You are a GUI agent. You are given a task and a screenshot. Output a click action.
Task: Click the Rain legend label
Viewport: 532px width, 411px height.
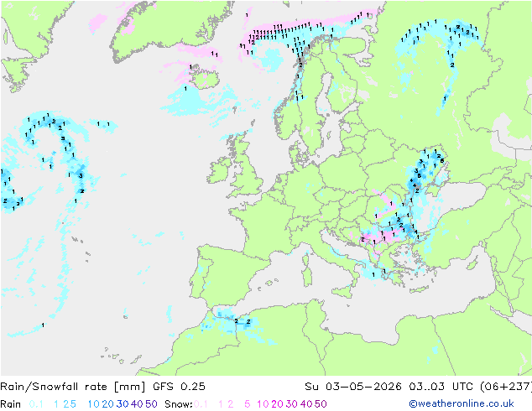point(11,404)
